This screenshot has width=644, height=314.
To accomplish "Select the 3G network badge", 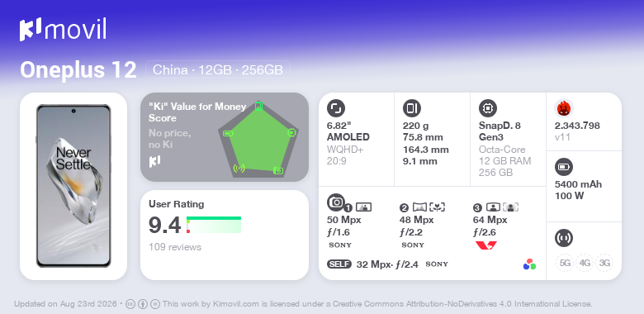I will coord(604,263).
